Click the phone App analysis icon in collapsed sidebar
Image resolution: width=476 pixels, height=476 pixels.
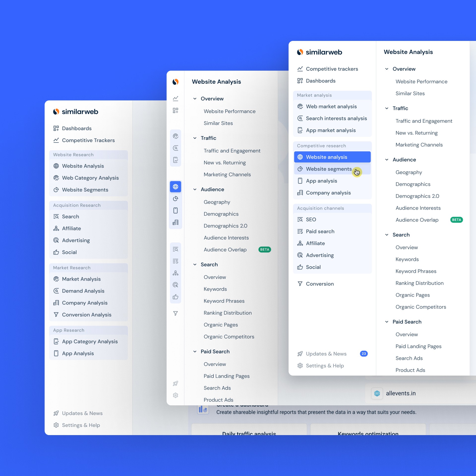point(176,210)
